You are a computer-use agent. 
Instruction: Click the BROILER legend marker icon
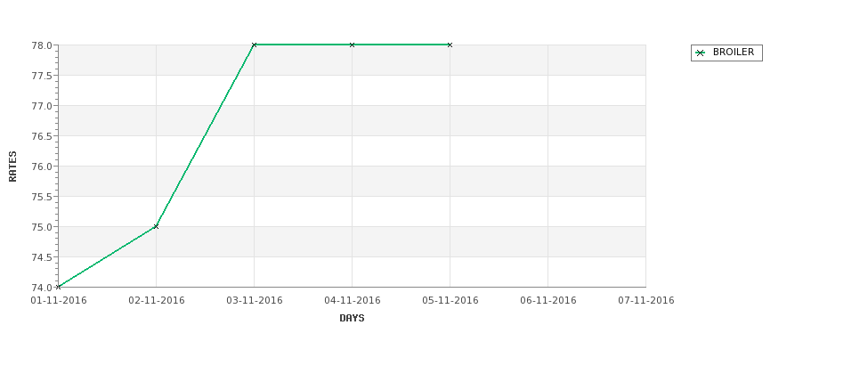click(701, 53)
